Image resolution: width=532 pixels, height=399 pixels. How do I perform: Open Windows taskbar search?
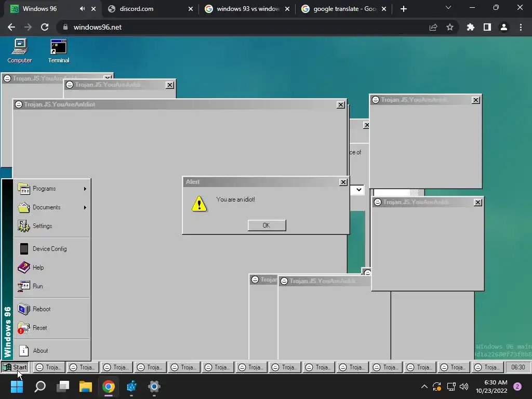pos(40,387)
